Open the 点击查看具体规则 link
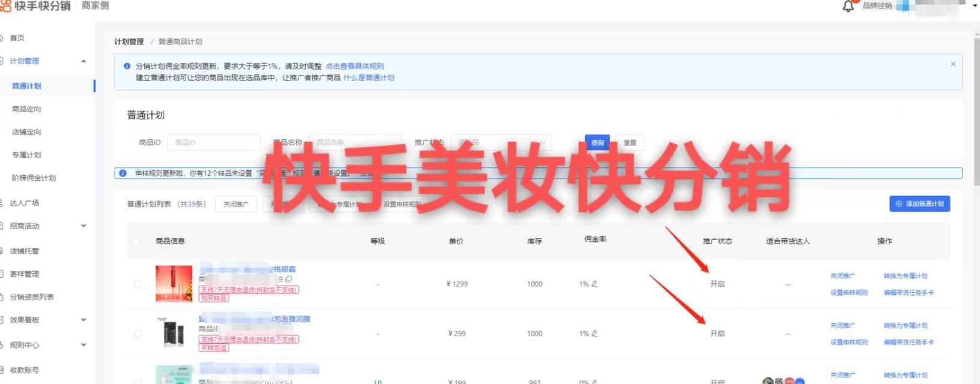Image resolution: width=980 pixels, height=384 pixels. pyautogui.click(x=354, y=66)
